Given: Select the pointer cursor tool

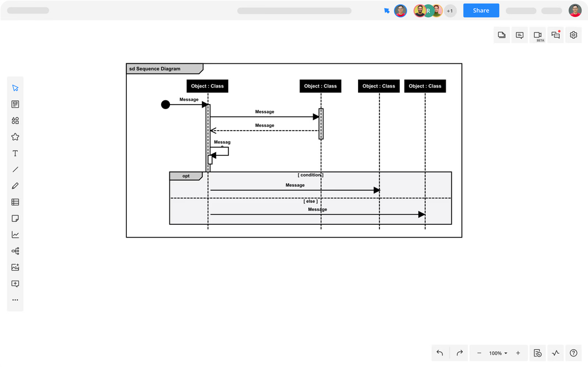Looking at the screenshot, I should coord(15,88).
